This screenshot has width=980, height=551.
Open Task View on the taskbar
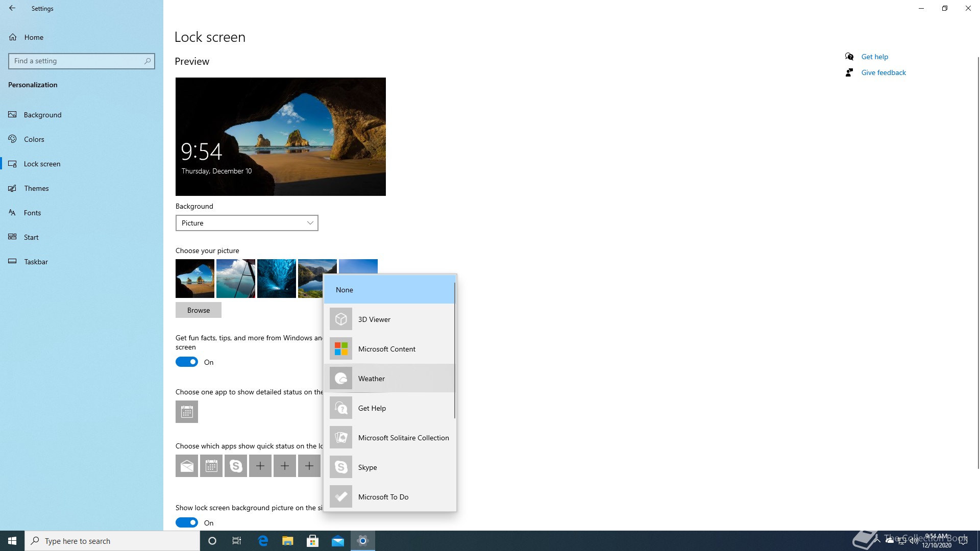coord(237,541)
